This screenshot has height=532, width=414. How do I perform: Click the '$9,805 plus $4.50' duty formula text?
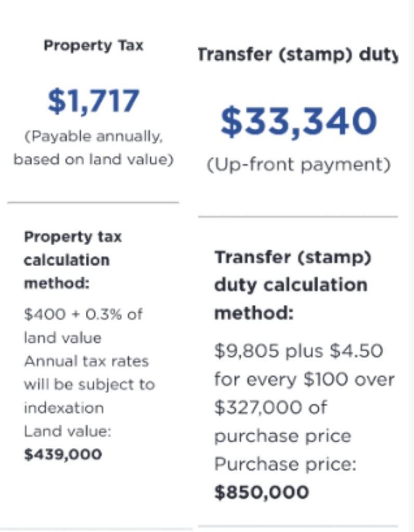pyautogui.click(x=299, y=352)
